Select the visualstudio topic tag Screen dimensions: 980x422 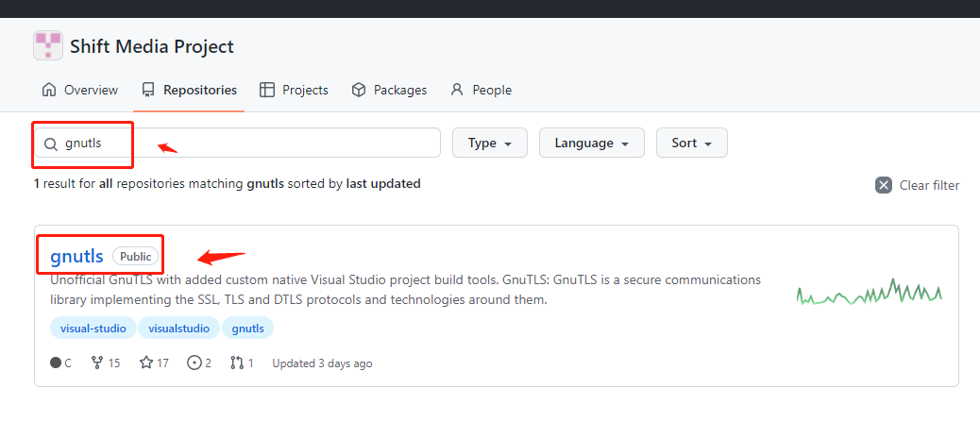(179, 329)
